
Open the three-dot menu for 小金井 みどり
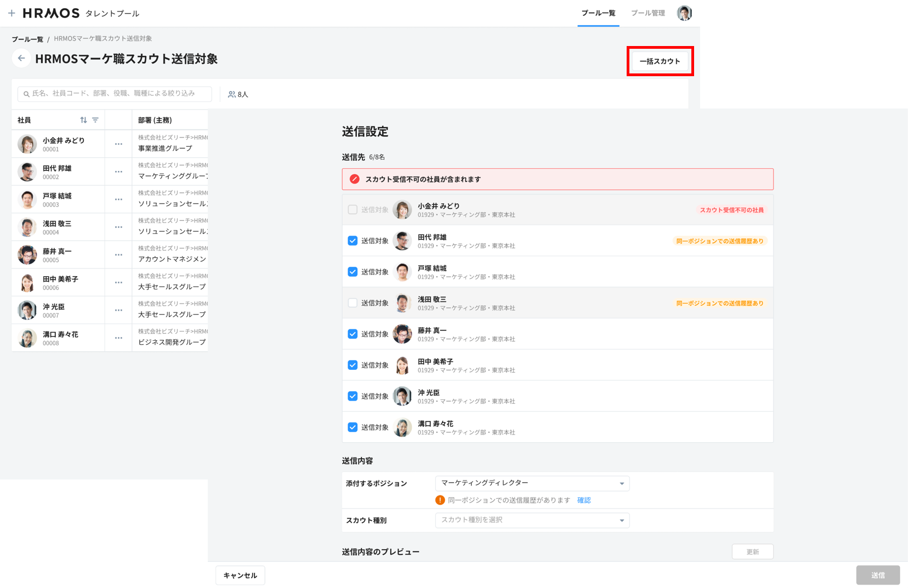pyautogui.click(x=118, y=144)
